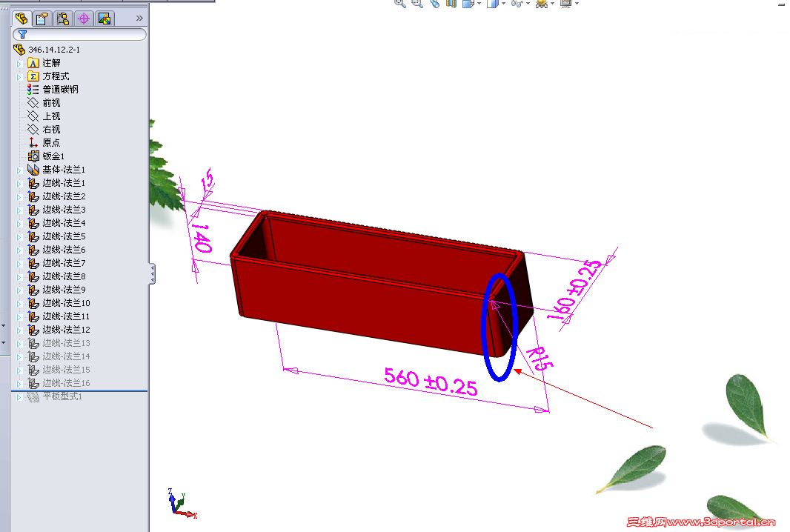790x532 pixels.
Task: Open the View Settings dropdown arrow
Action: (x=577, y=4)
